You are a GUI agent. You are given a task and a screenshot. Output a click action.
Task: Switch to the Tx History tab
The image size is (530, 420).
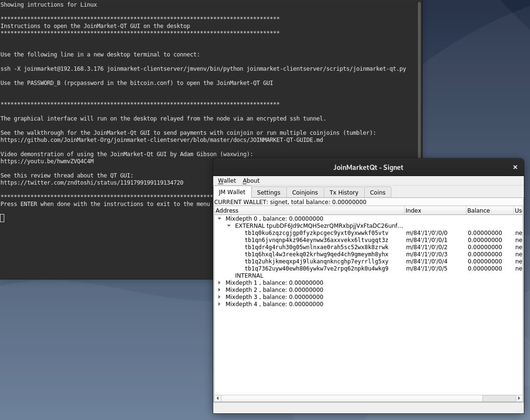point(344,192)
